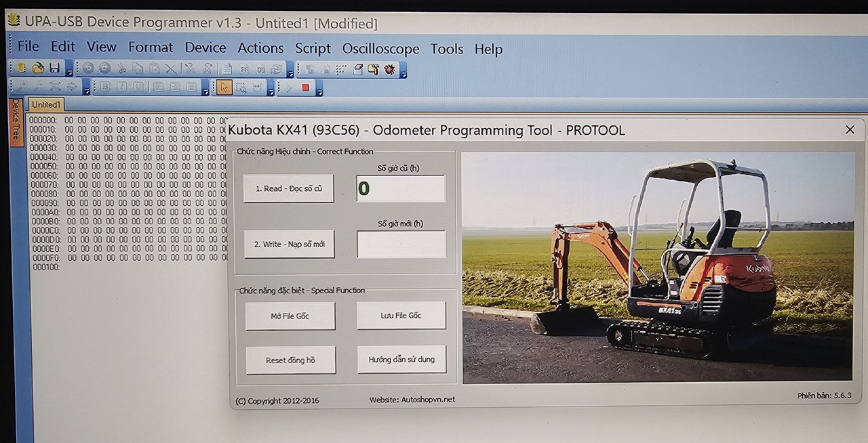Click the '1. Read - Đọc số cũ' button
This screenshot has width=868, height=443.
(289, 188)
